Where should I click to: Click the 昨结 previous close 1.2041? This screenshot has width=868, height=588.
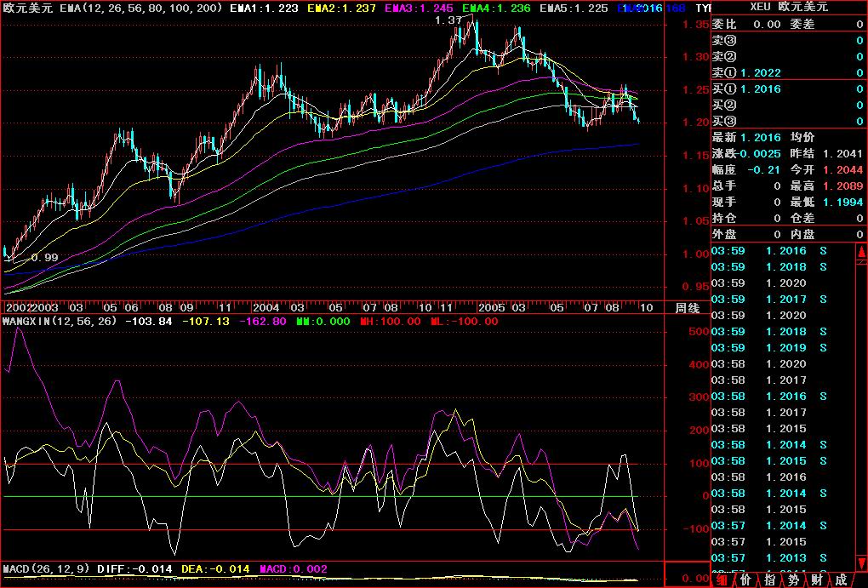tap(842, 153)
